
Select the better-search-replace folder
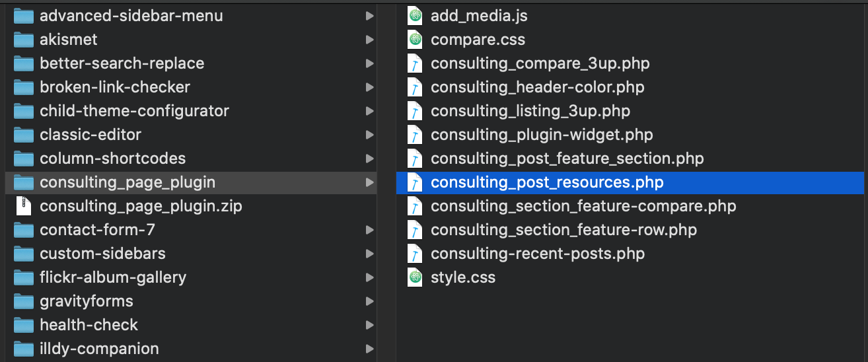[122, 63]
